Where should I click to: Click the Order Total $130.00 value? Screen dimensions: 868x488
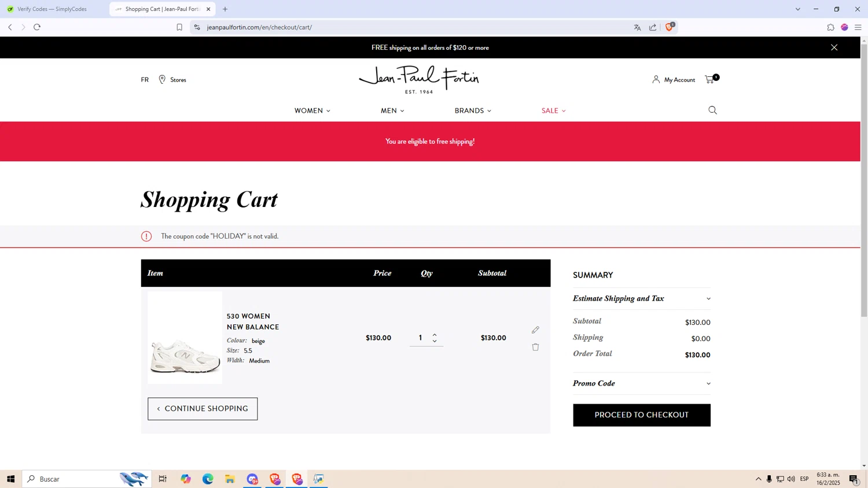point(697,355)
